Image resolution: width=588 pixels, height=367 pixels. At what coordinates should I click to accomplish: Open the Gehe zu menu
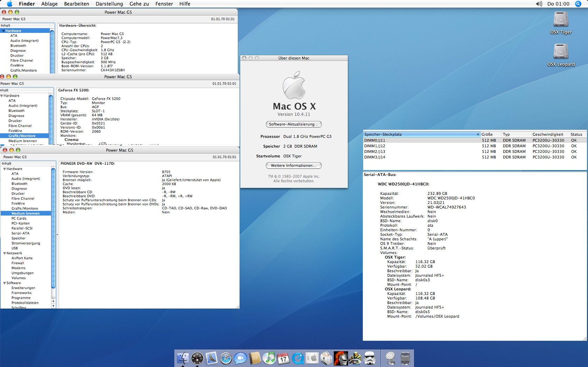tap(139, 4)
